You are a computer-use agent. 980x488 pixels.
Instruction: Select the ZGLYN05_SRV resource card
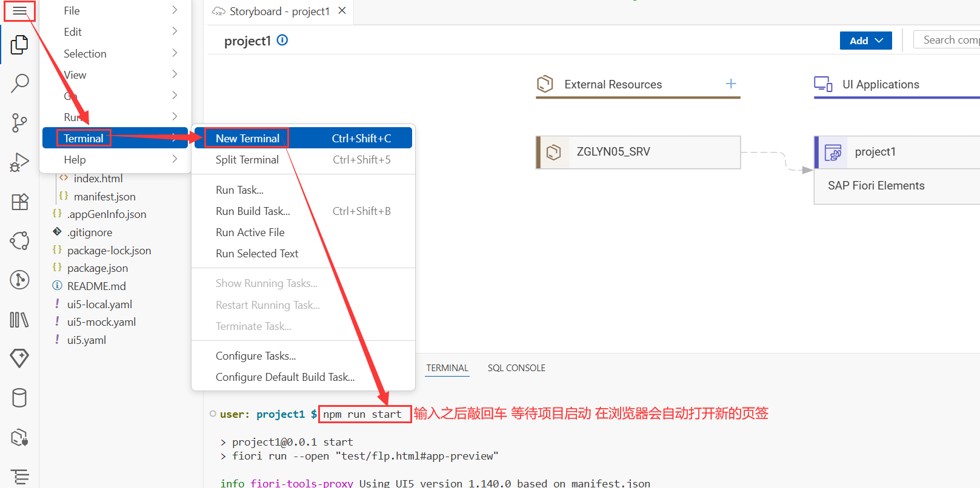(638, 152)
